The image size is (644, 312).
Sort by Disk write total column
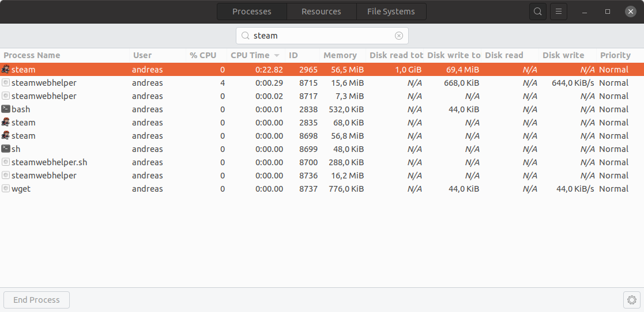coord(452,55)
